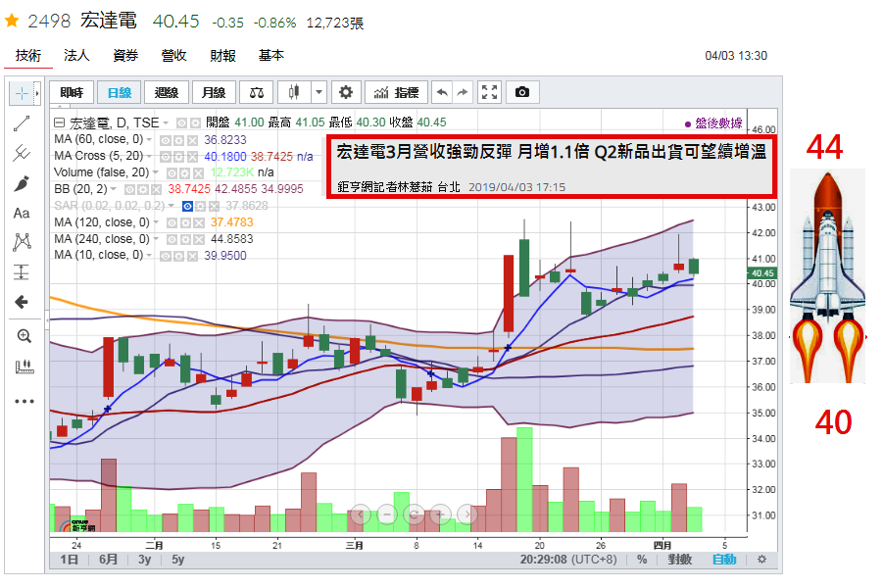Image resolution: width=883 pixels, height=588 pixels.
Task: Open dropdown beside Volume (false, 20)
Action: point(156,172)
